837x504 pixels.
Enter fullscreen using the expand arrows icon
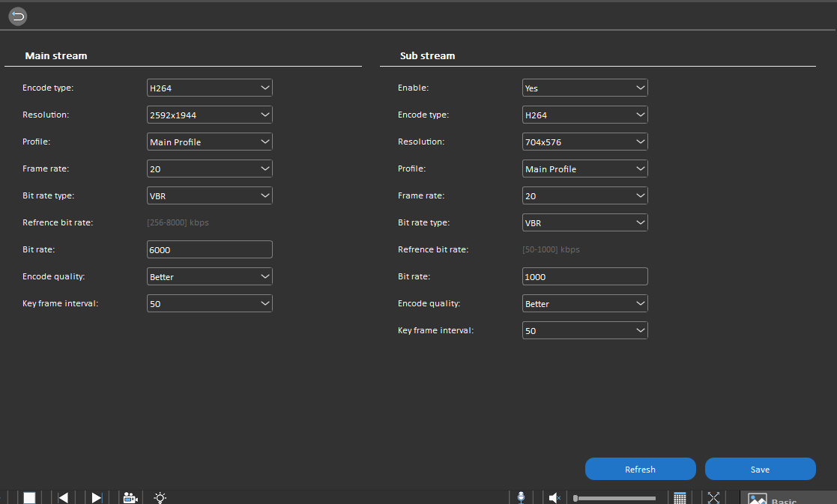pos(713,497)
